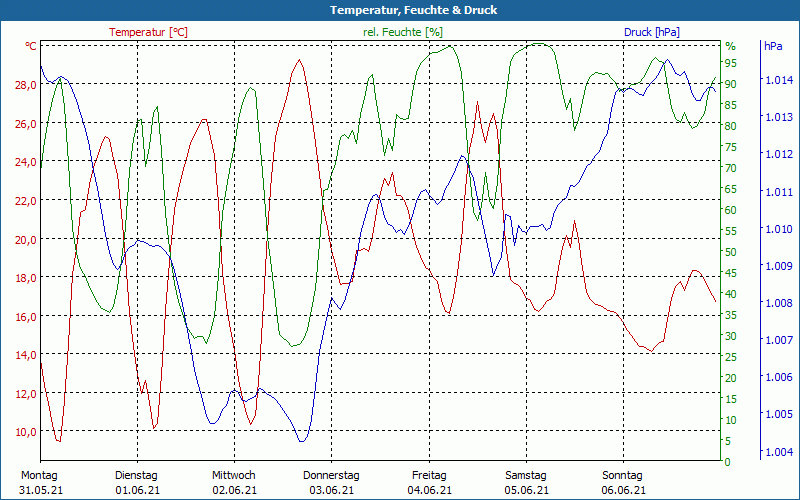Click the 'Freitag' day label

(429, 476)
